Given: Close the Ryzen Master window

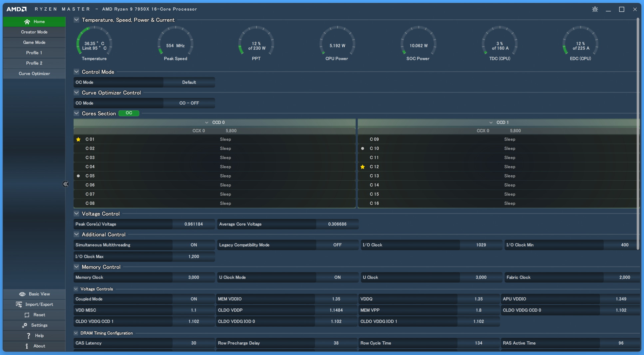Looking at the screenshot, I should click(635, 9).
